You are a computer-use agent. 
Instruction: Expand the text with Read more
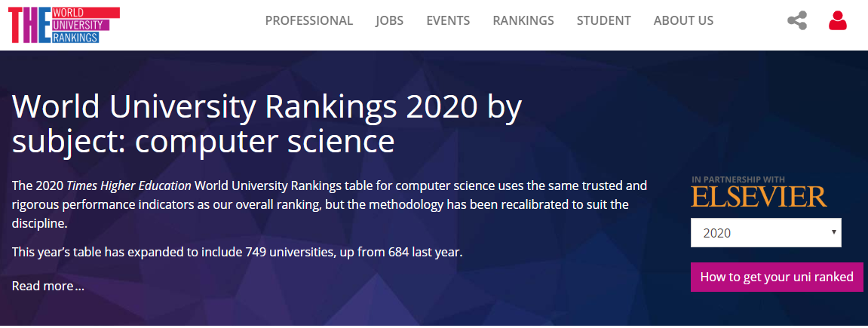point(48,286)
